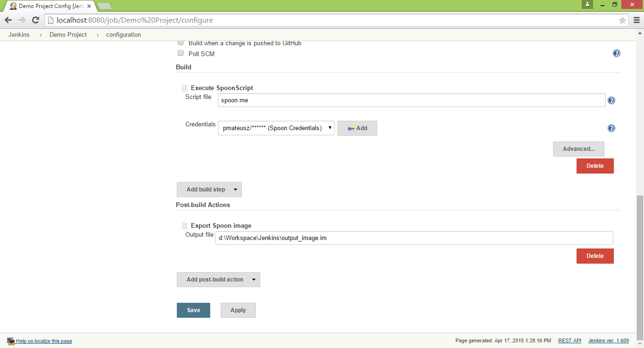Save the project configuration

click(x=193, y=310)
